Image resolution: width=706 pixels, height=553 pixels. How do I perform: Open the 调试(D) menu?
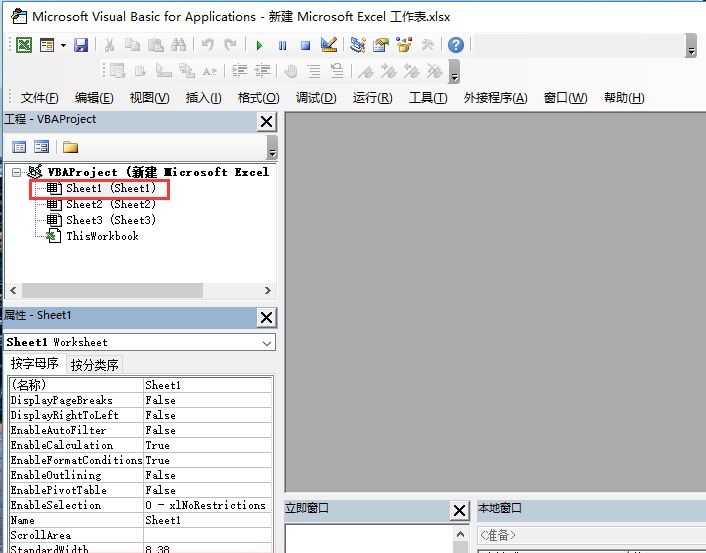[316, 98]
